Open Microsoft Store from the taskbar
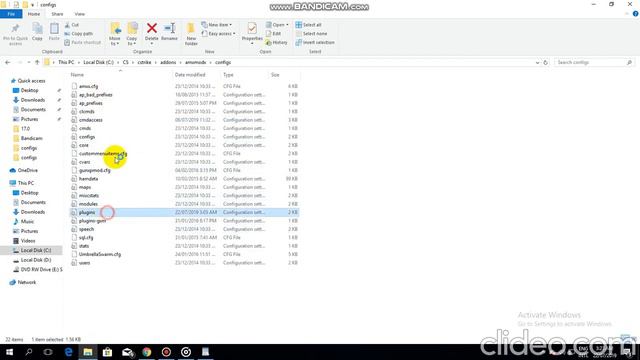The width and height of the screenshot is (640, 360). (107, 352)
